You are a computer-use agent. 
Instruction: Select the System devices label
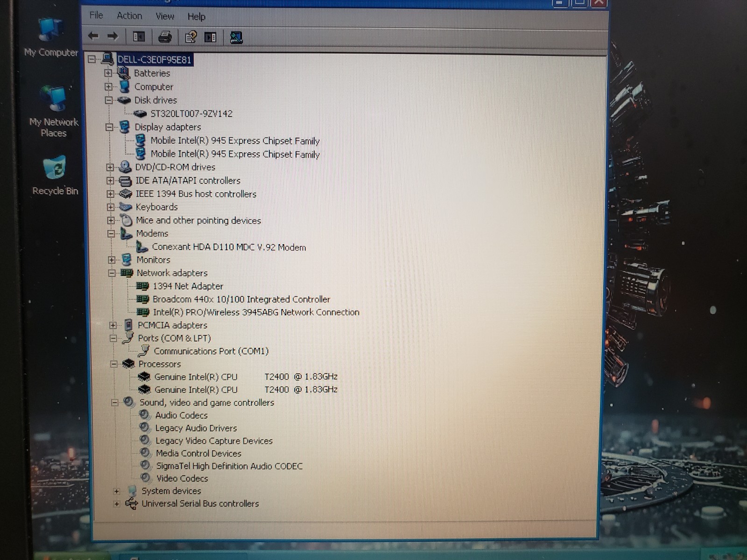tap(171, 491)
